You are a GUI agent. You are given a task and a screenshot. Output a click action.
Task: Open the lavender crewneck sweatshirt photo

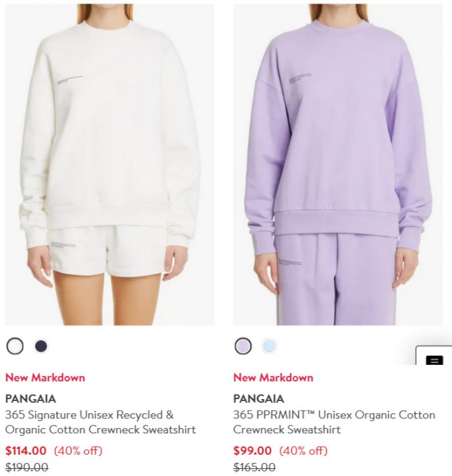(338, 165)
